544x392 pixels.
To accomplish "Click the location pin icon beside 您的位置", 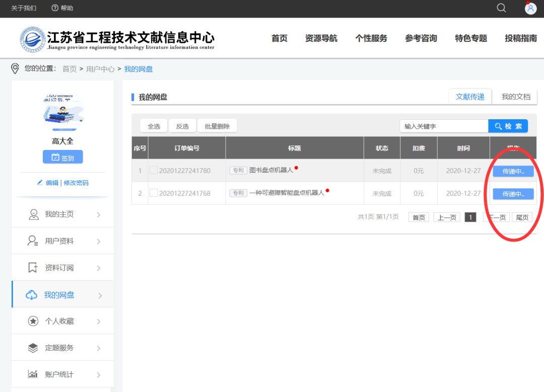I will click(x=15, y=68).
